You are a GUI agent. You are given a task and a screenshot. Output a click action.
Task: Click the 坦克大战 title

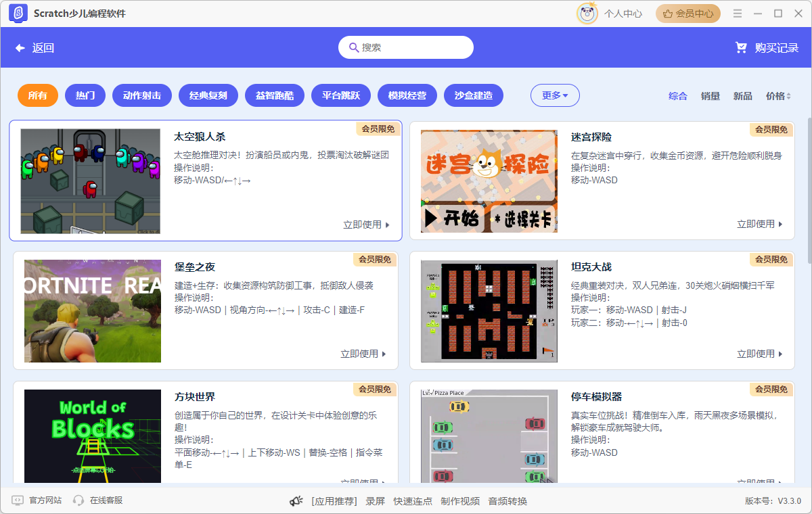tap(591, 267)
